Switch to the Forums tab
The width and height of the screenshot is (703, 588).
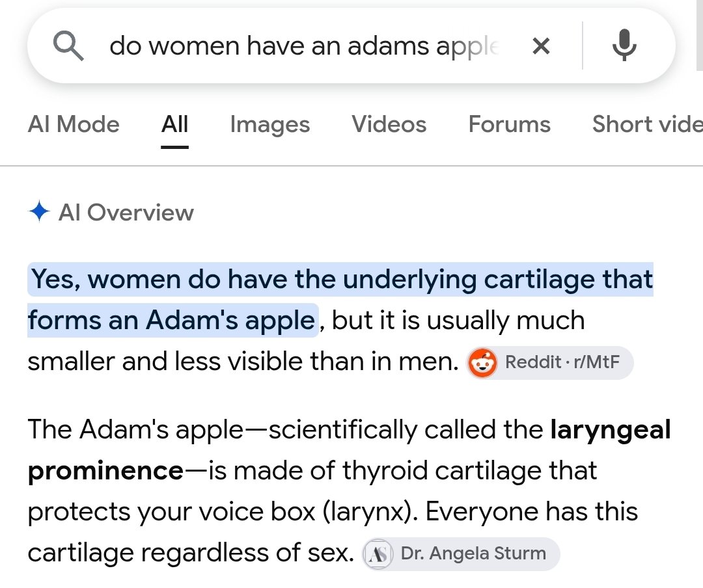509,124
